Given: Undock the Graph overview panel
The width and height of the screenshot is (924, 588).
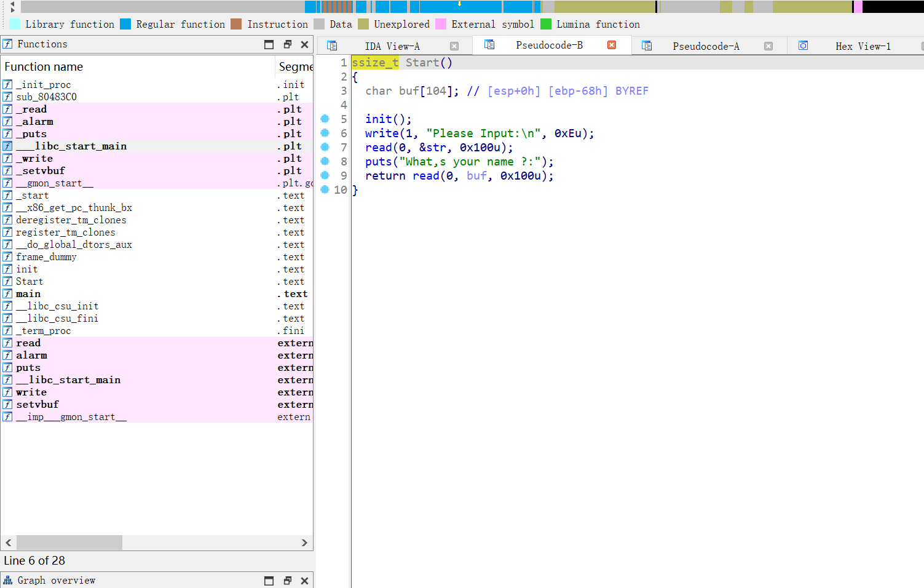Looking at the screenshot, I should click(x=287, y=581).
